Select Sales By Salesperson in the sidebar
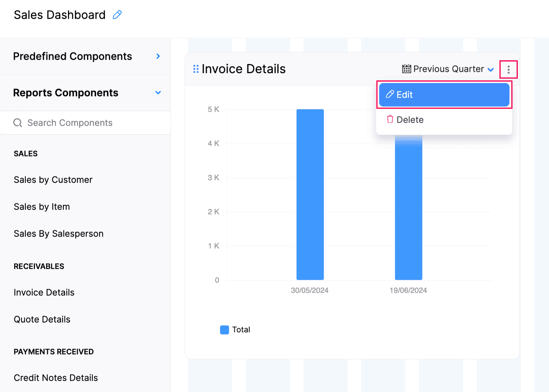 point(58,233)
